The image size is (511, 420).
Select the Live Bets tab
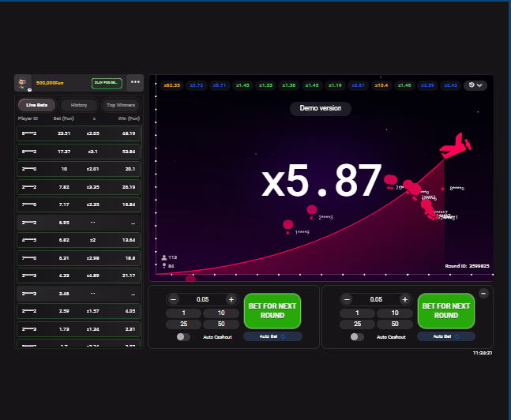point(37,105)
